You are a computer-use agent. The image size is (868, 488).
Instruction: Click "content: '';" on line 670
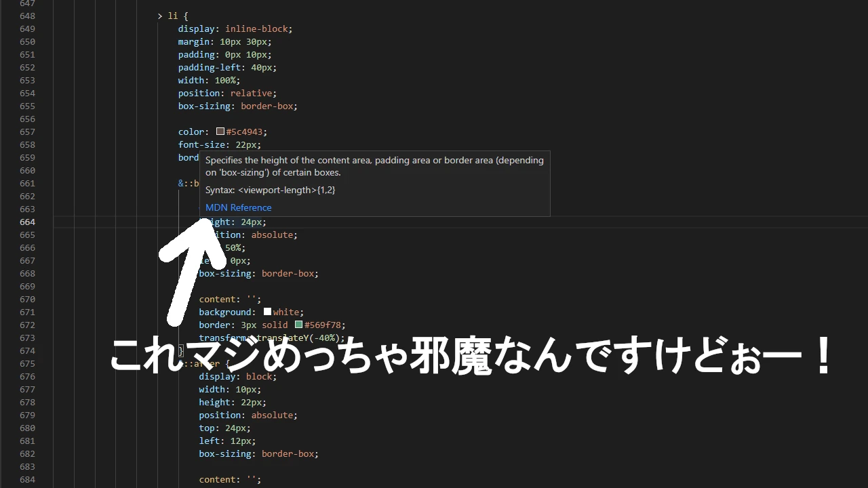[231, 299]
